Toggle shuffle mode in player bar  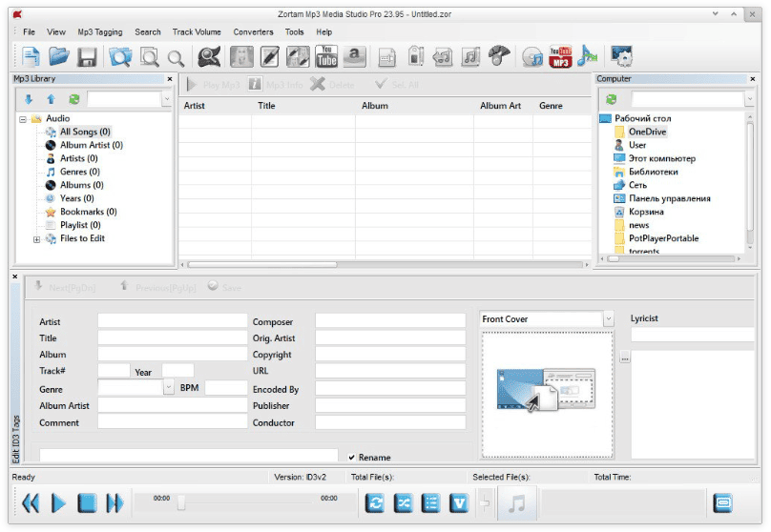click(x=404, y=503)
